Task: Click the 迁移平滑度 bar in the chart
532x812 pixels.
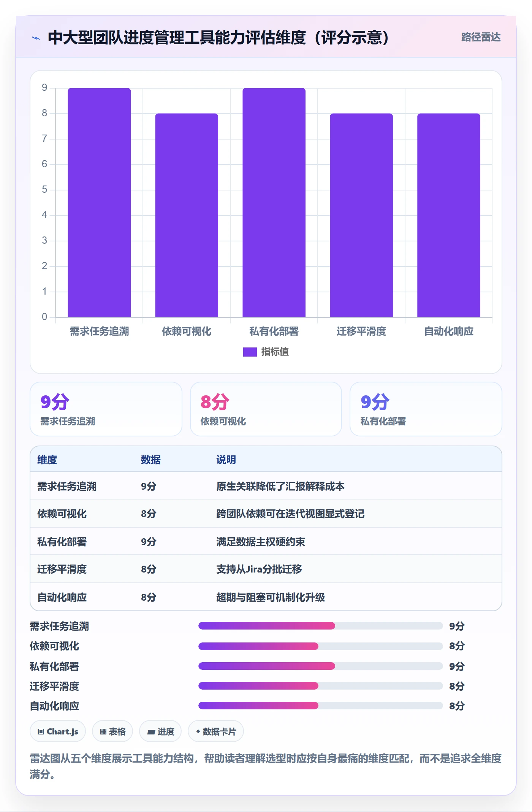Action: click(x=361, y=215)
